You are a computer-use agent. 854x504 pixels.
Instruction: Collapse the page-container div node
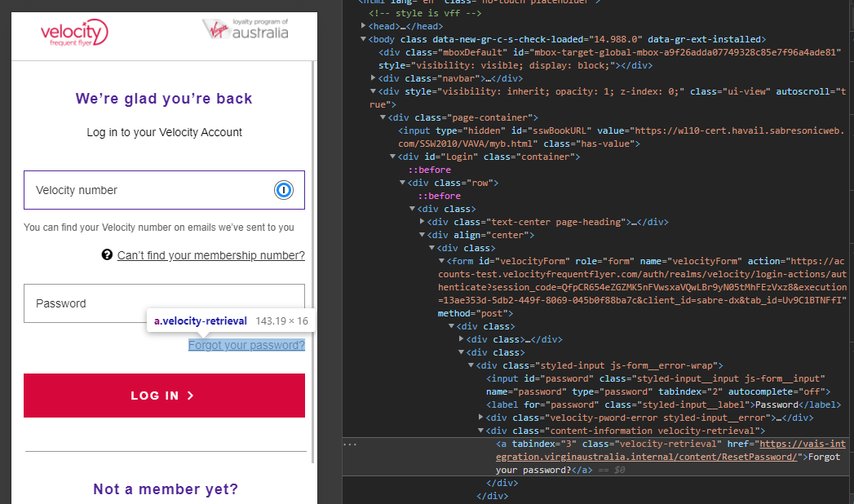click(x=383, y=117)
